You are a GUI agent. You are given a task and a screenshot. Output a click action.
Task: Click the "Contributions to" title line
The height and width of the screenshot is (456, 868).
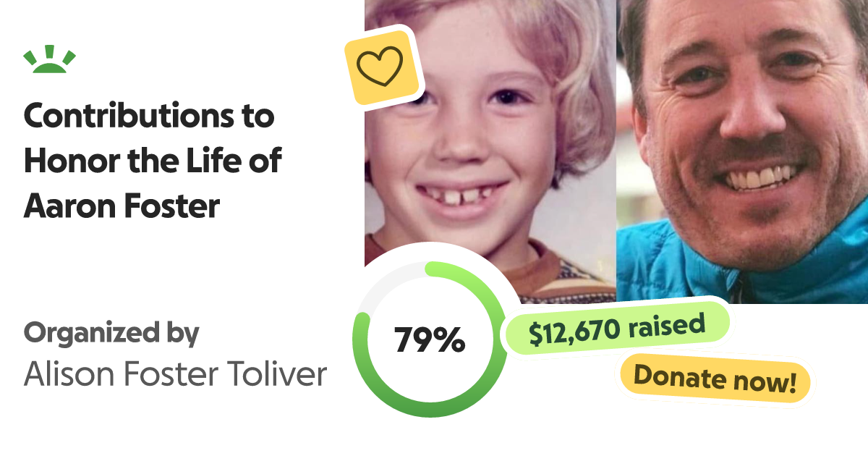(148, 117)
